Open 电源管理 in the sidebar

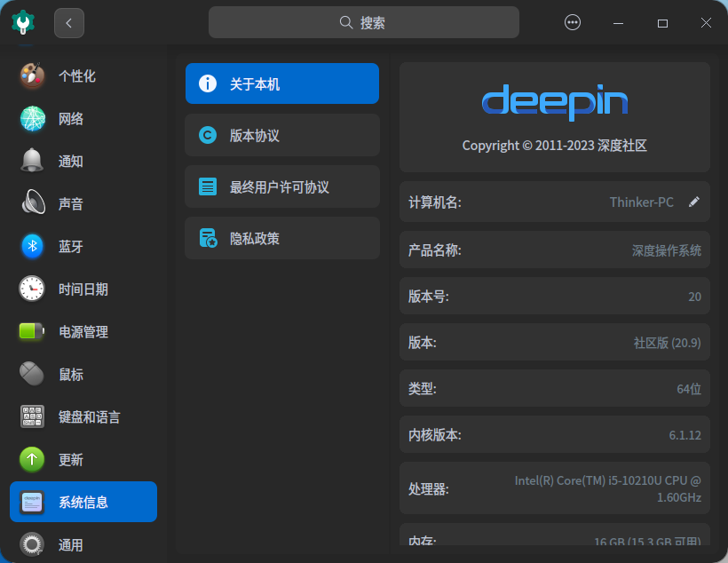click(x=83, y=331)
